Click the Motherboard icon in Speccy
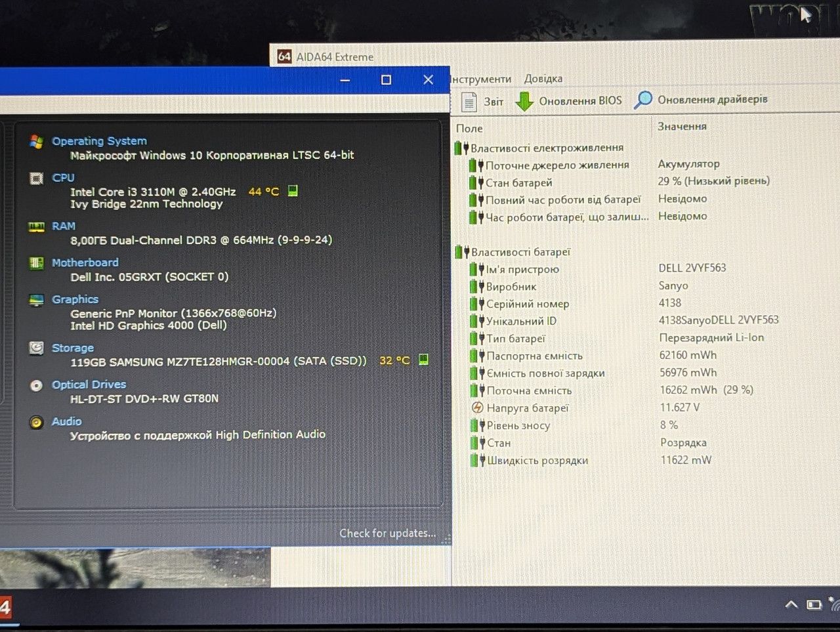Image resolution: width=840 pixels, height=632 pixels. [x=36, y=263]
